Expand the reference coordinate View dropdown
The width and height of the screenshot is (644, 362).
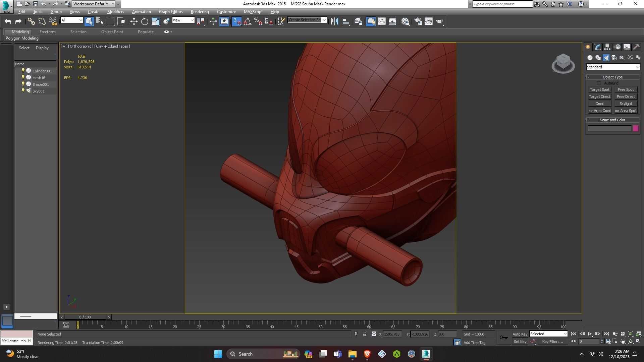click(183, 20)
